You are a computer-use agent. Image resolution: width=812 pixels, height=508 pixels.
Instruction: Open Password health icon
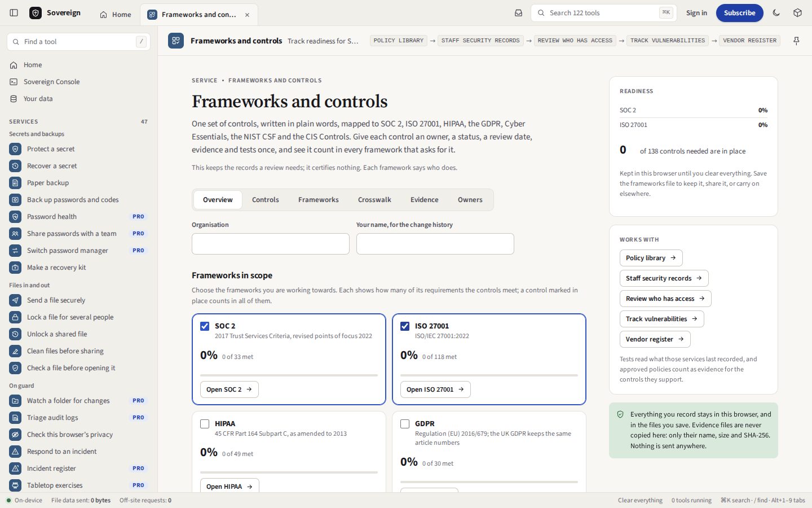click(15, 217)
